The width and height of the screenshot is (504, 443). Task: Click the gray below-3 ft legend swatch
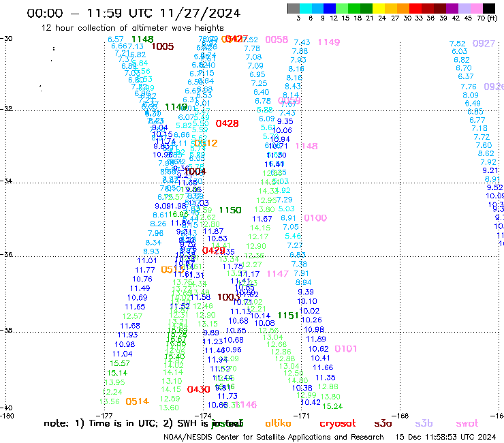tap(294, 8)
